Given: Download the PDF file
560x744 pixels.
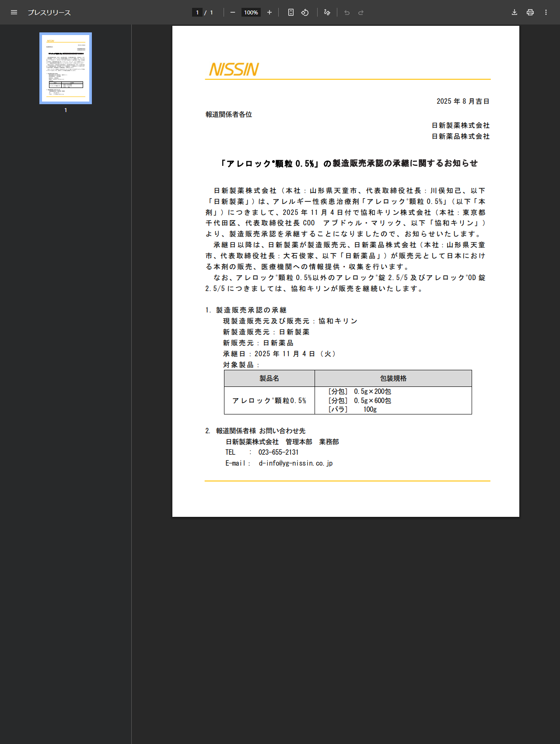Looking at the screenshot, I should click(514, 12).
